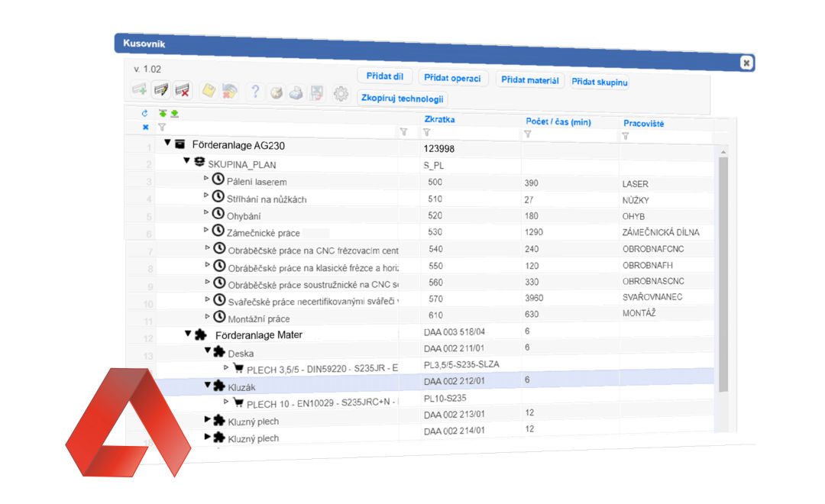Click the printer icon in the toolbar
825x504 pixels.
pyautogui.click(x=296, y=93)
